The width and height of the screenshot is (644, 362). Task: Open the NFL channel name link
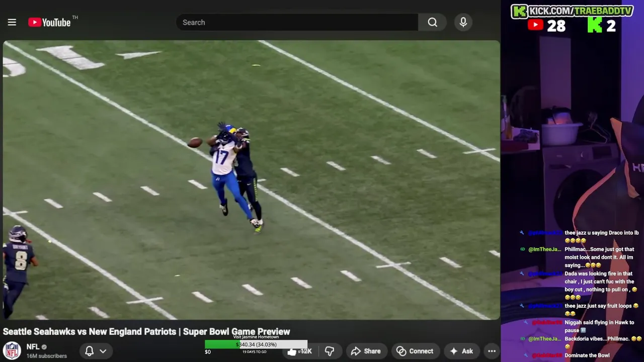pos(33,347)
